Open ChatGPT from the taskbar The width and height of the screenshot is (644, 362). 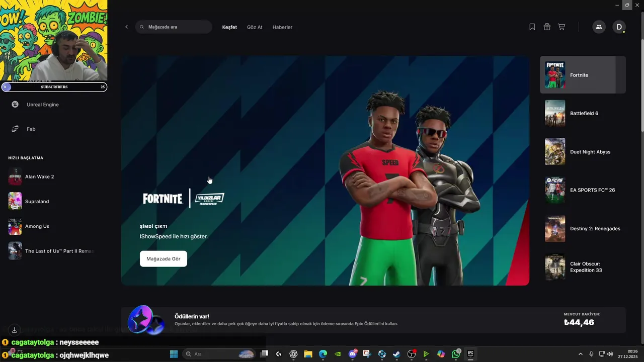294,354
